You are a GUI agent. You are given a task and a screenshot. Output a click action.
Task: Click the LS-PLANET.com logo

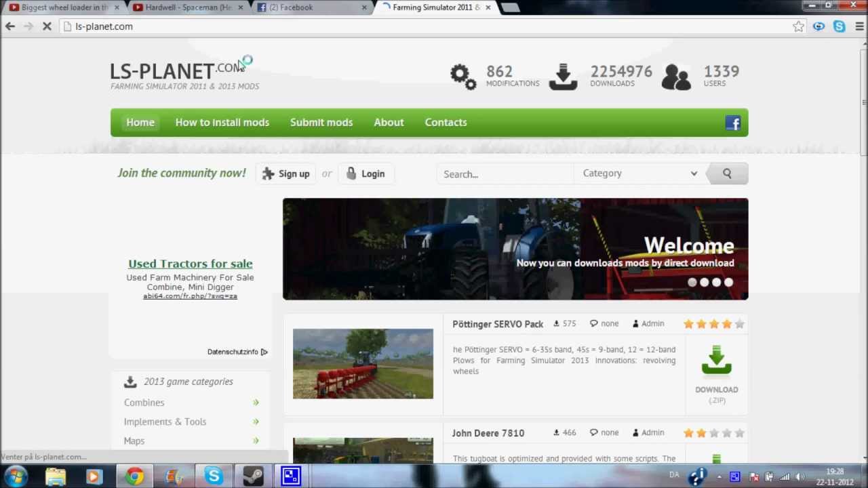[x=178, y=70]
